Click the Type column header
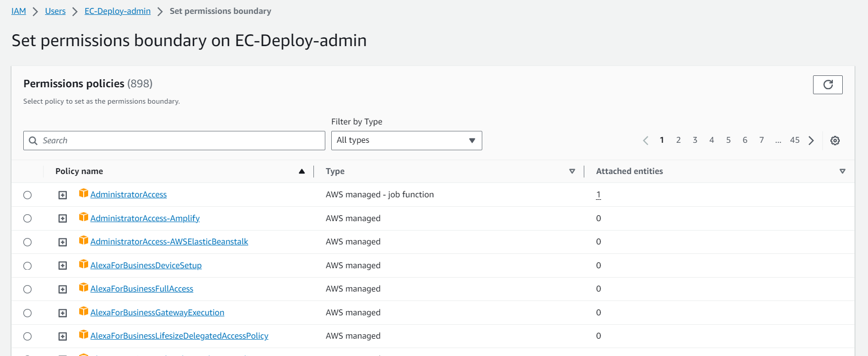This screenshot has height=356, width=868. [x=335, y=171]
